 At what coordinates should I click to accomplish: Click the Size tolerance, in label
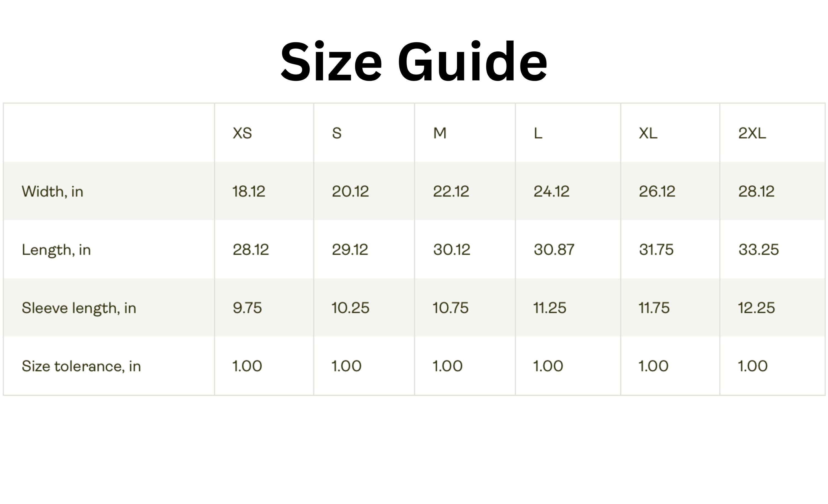click(x=81, y=366)
